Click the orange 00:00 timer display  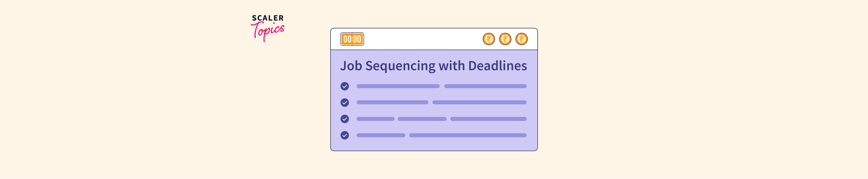[x=352, y=39]
